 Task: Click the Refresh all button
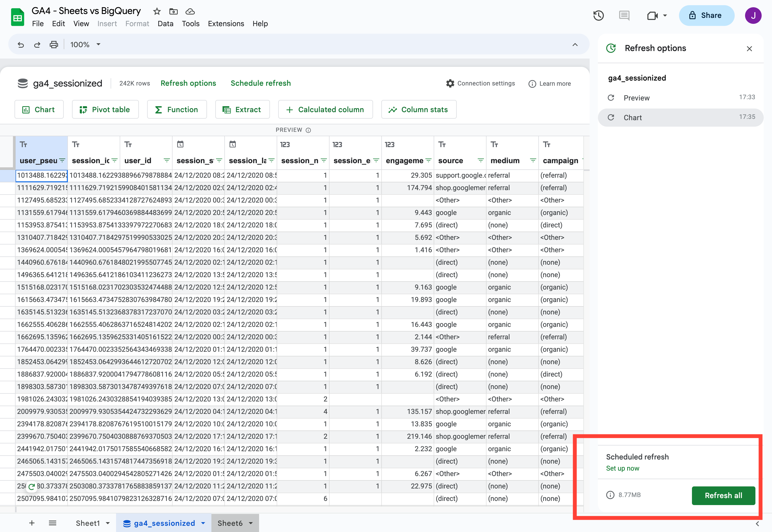click(x=723, y=496)
